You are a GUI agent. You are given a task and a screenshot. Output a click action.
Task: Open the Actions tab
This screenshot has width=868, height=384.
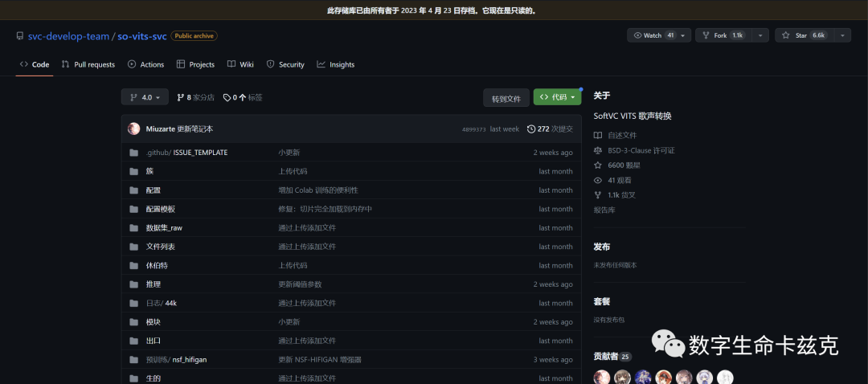pyautogui.click(x=145, y=65)
